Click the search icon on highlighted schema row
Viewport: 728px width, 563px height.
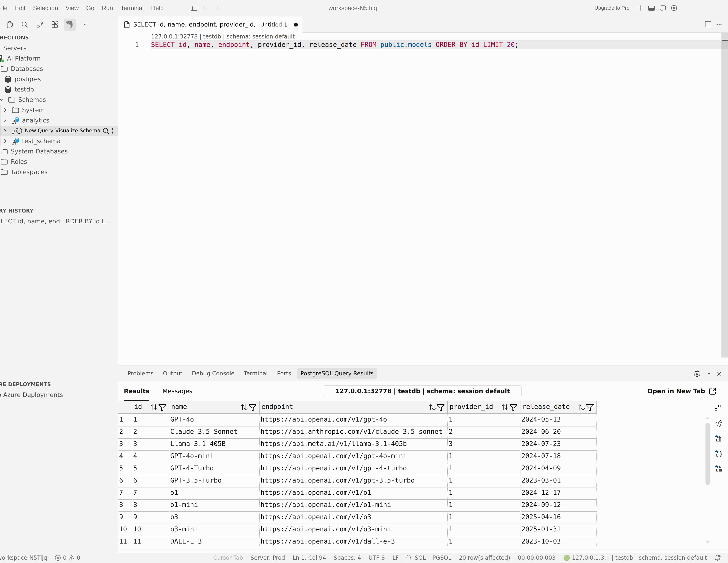point(106,131)
